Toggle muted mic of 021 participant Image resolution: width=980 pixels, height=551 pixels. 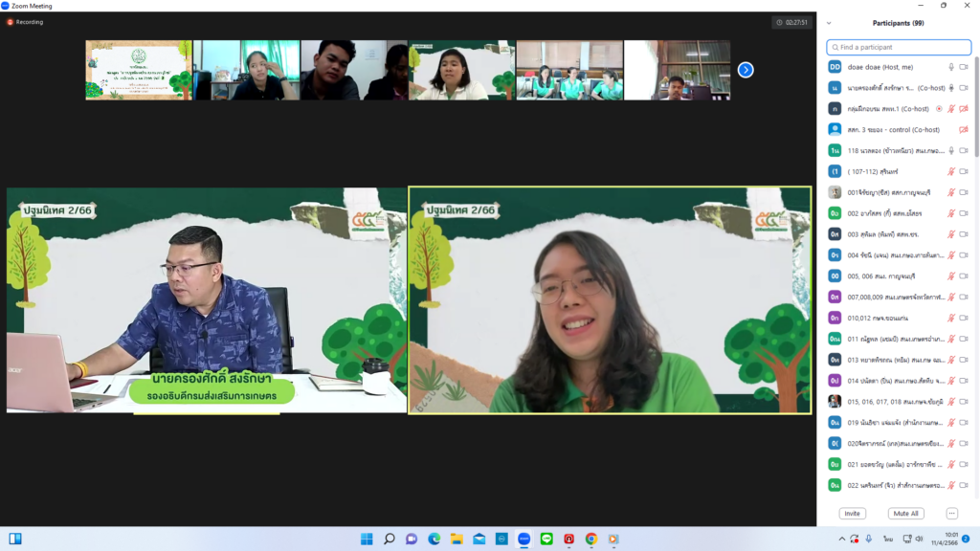point(951,464)
